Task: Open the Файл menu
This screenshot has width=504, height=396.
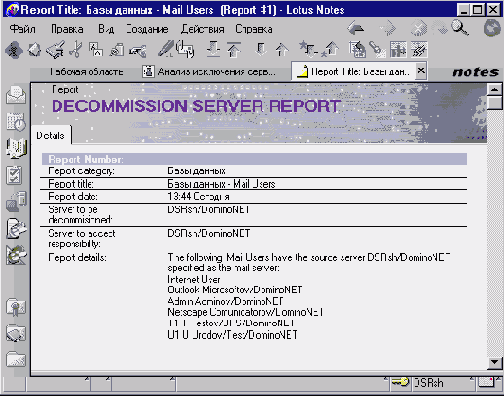Action: coord(22,29)
